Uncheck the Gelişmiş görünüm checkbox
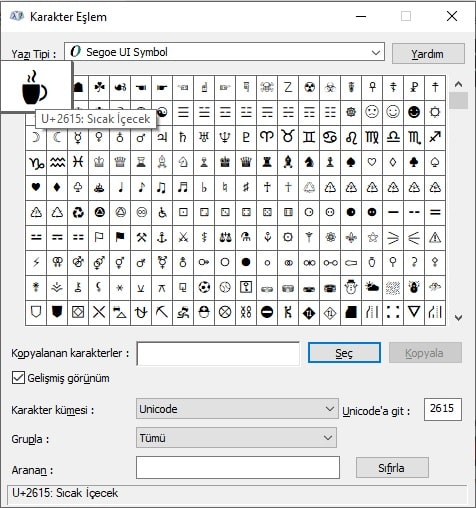 coord(18,378)
